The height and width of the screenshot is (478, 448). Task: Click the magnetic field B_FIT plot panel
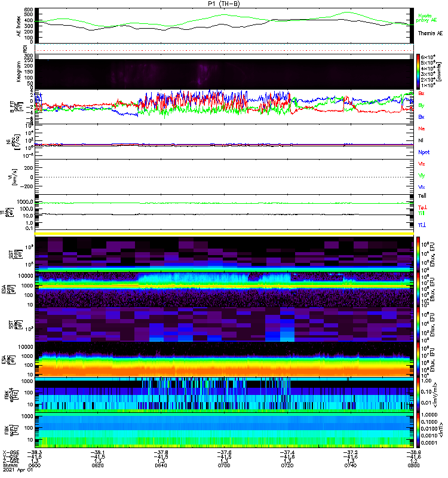[224, 107]
